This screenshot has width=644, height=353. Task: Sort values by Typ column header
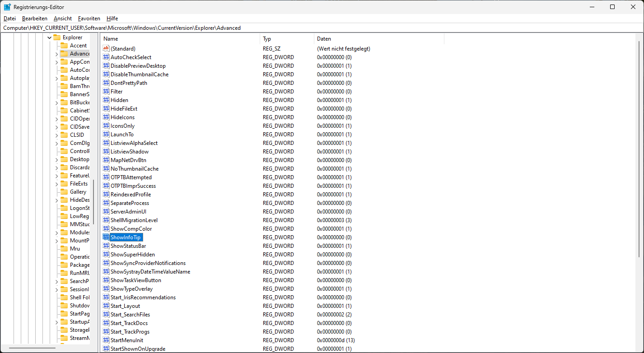[x=287, y=39]
